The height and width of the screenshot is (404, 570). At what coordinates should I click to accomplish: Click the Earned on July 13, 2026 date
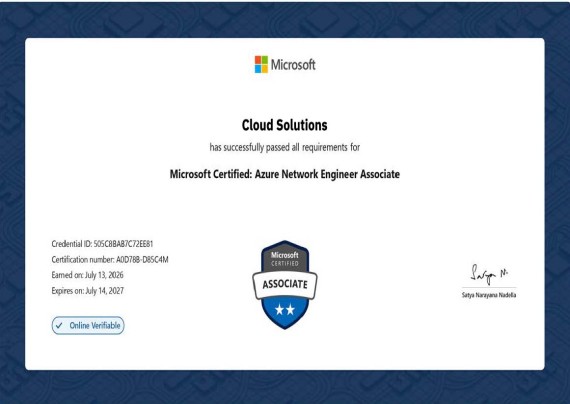87,275
